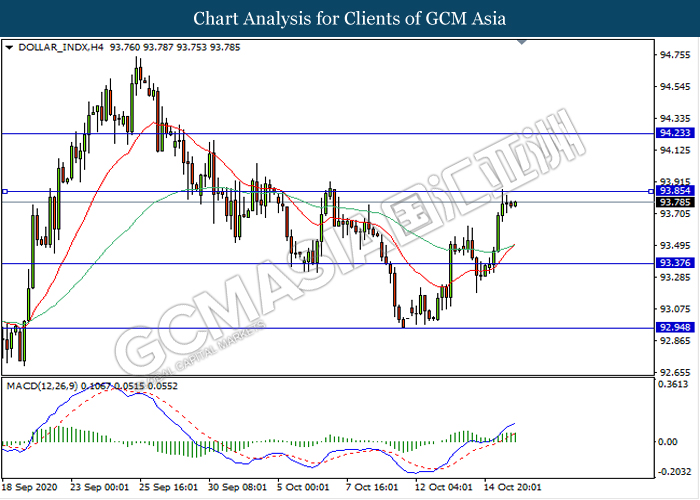Click the dropdown triangle beside DOLLAR_INDX,H4
This screenshot has width=700, height=500.
[9, 47]
